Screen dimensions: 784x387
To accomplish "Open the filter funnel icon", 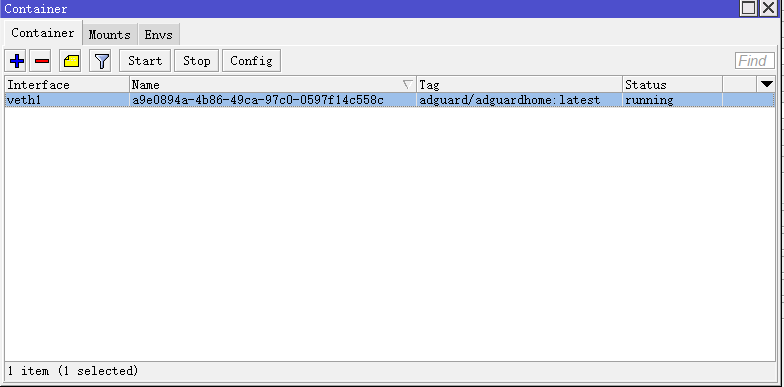I will pyautogui.click(x=102, y=61).
